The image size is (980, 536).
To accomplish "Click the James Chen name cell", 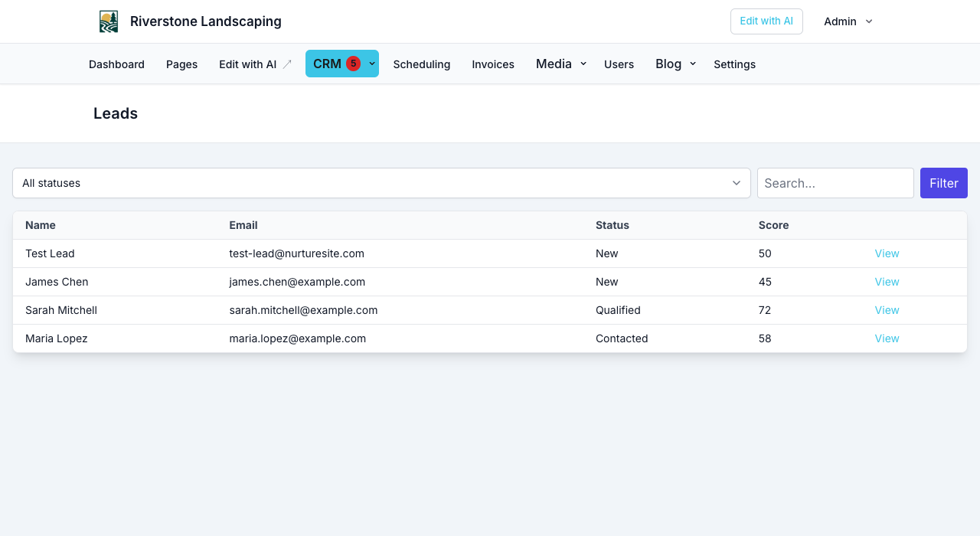I will pyautogui.click(x=57, y=282).
